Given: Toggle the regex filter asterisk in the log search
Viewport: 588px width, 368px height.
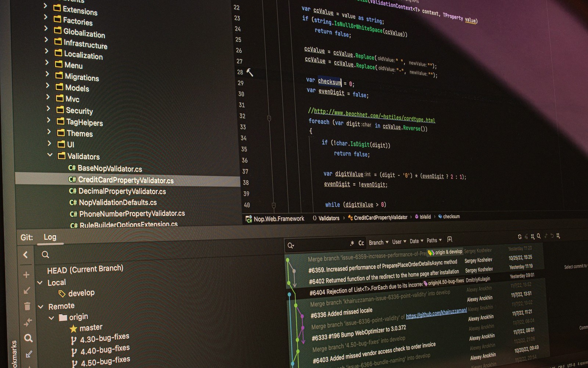Looking at the screenshot, I should [352, 243].
